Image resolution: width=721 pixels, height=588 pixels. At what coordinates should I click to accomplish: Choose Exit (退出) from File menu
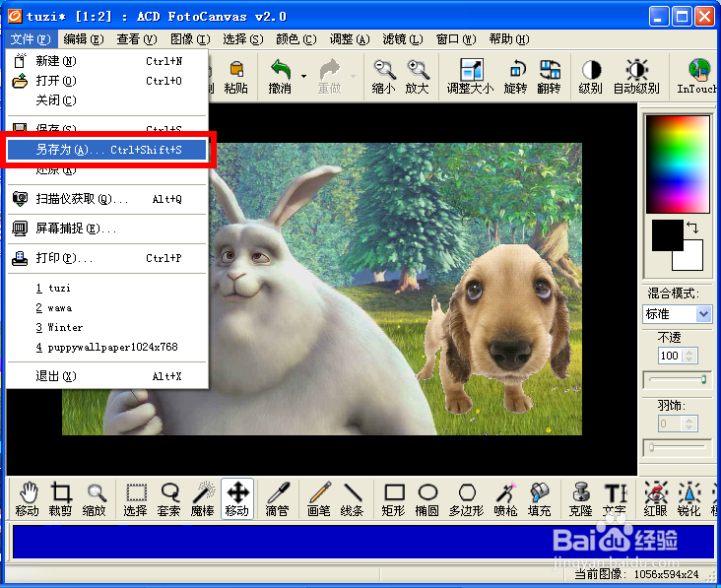(107, 376)
